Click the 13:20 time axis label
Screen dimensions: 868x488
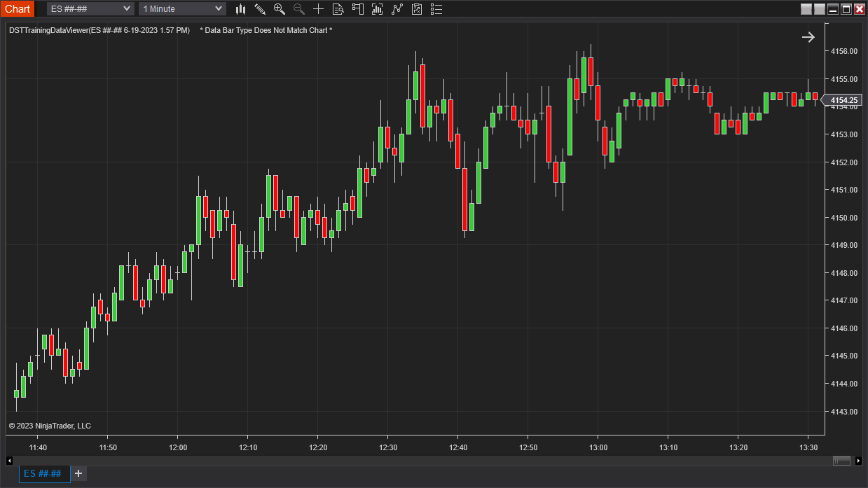(x=738, y=447)
